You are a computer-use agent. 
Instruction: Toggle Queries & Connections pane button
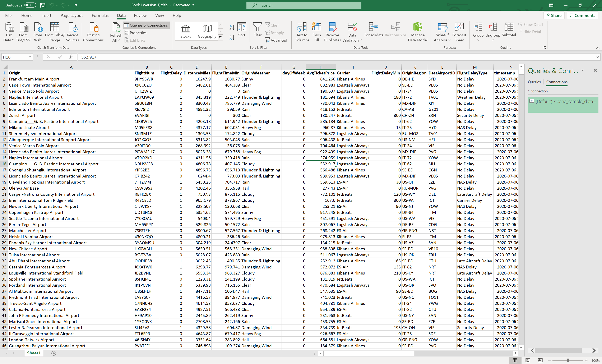click(x=146, y=25)
